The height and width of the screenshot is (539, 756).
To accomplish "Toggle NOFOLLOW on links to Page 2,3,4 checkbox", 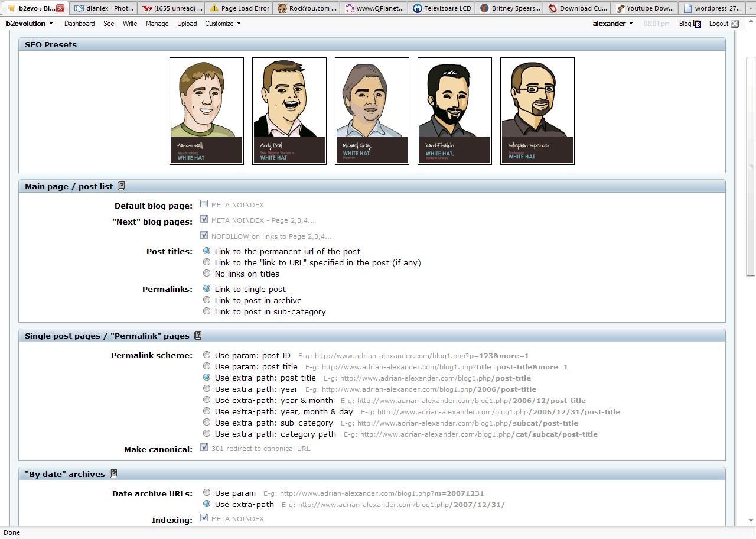I will (204, 235).
